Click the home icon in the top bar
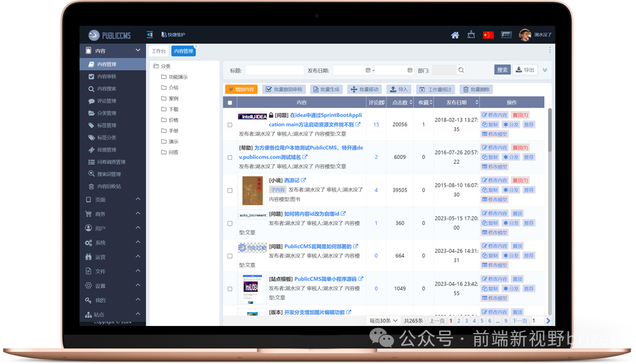The width and height of the screenshot is (636, 364). (x=455, y=35)
